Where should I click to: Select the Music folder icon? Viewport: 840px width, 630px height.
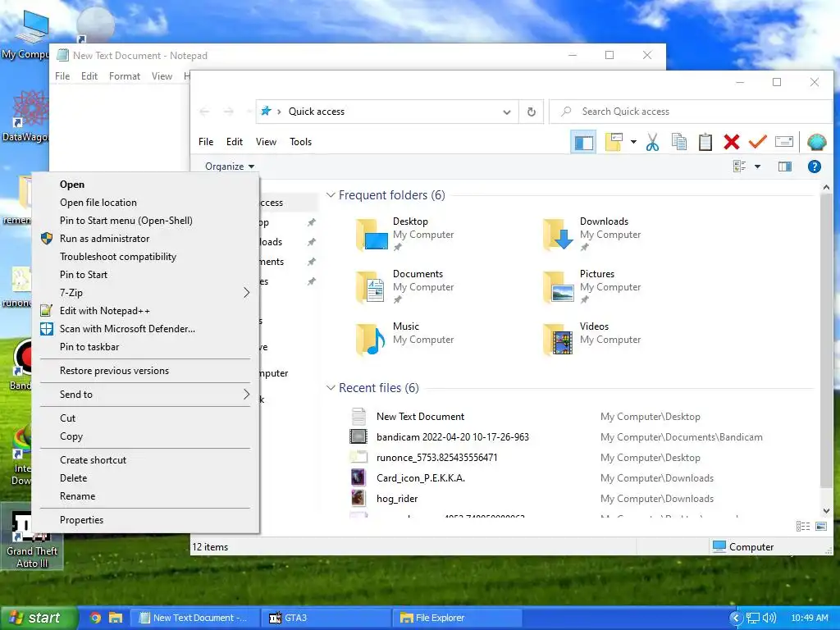click(372, 340)
